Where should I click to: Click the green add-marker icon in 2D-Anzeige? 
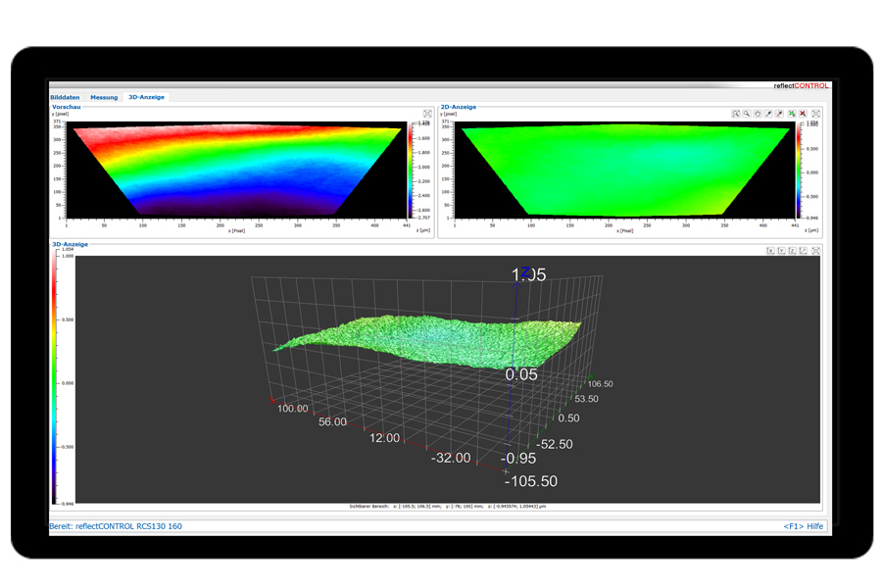pyautogui.click(x=792, y=114)
